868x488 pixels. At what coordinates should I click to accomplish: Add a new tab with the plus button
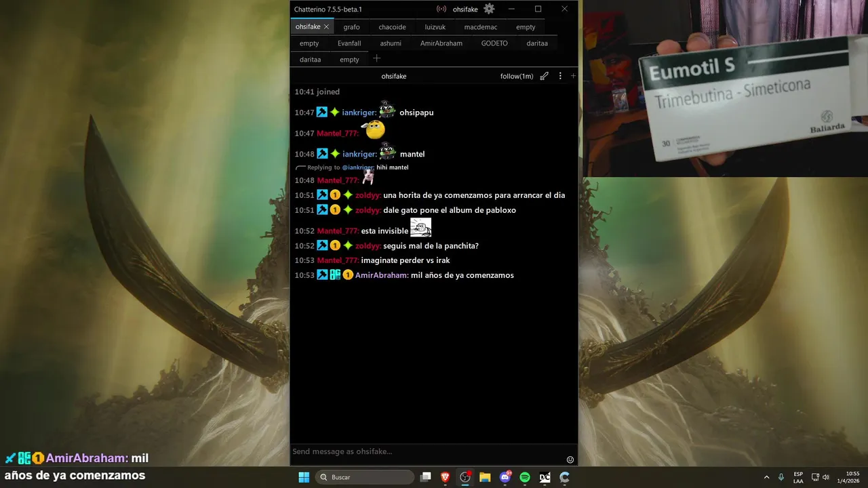tap(377, 58)
